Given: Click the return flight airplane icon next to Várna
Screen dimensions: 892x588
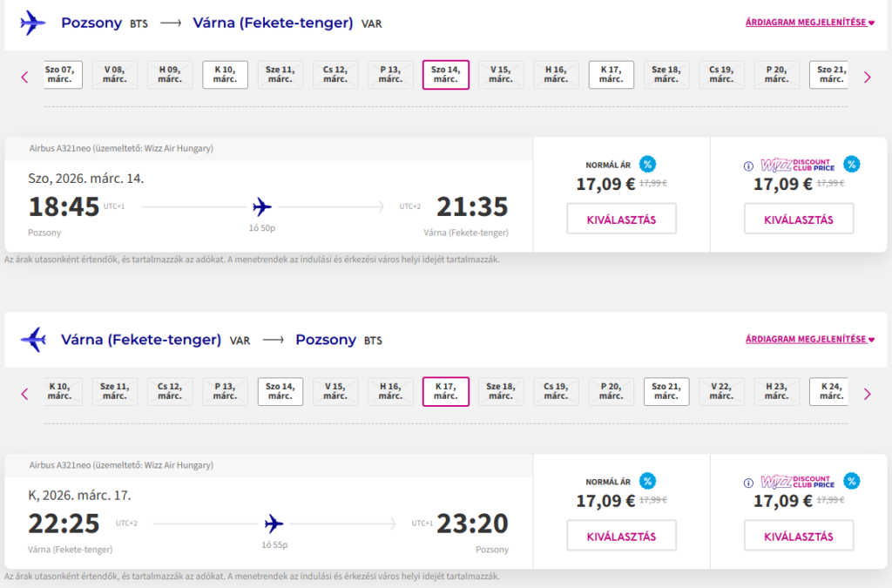Looking at the screenshot, I should pos(32,339).
